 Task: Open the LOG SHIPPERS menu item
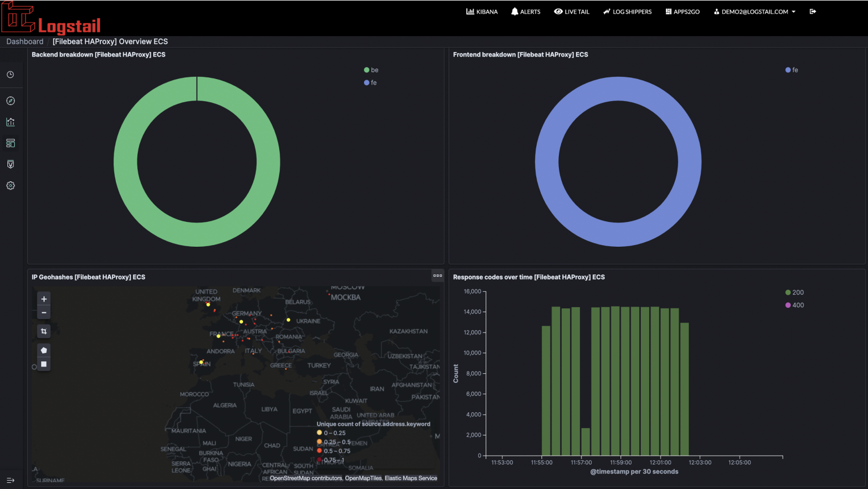(627, 11)
